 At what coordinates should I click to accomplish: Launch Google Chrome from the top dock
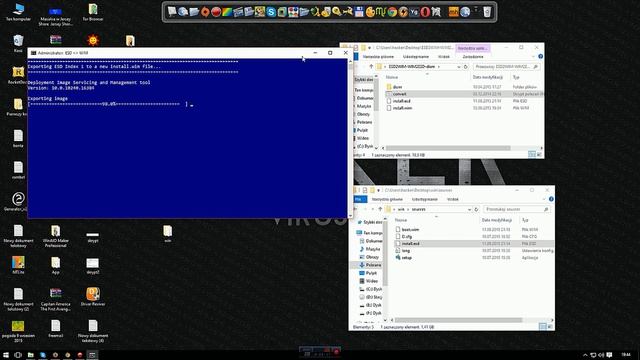tap(392, 12)
